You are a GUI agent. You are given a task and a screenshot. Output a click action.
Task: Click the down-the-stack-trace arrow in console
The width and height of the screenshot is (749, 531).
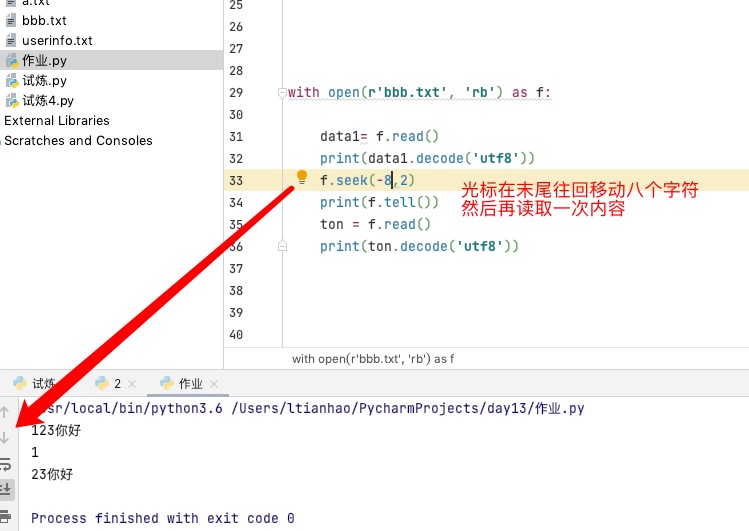click(x=5, y=437)
